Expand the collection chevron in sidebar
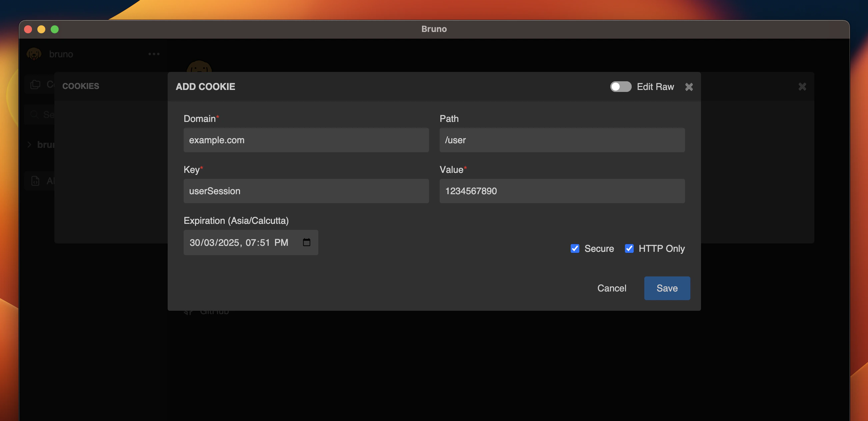Screen dimensions: 868x421 [x=29, y=145]
